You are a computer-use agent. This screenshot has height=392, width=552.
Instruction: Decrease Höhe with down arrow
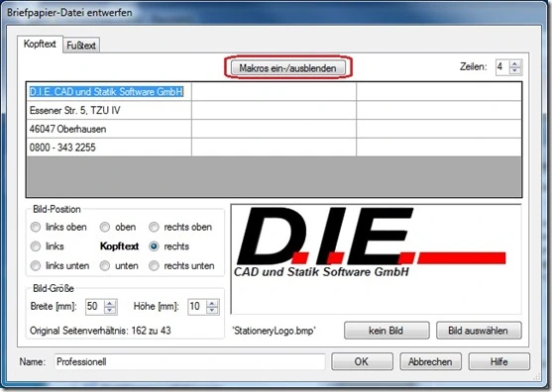(x=212, y=310)
